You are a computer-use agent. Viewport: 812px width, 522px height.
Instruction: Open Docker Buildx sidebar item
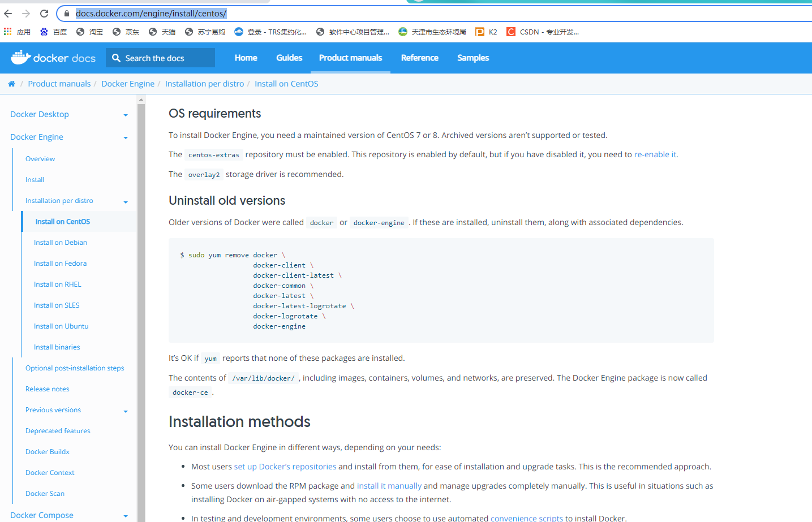48,452
